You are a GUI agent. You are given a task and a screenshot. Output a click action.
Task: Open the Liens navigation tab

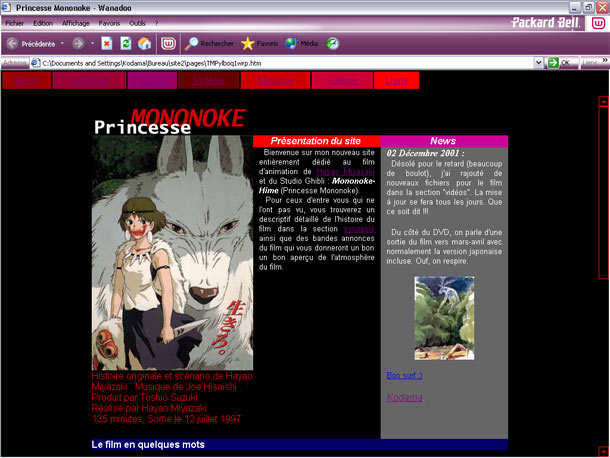point(396,81)
